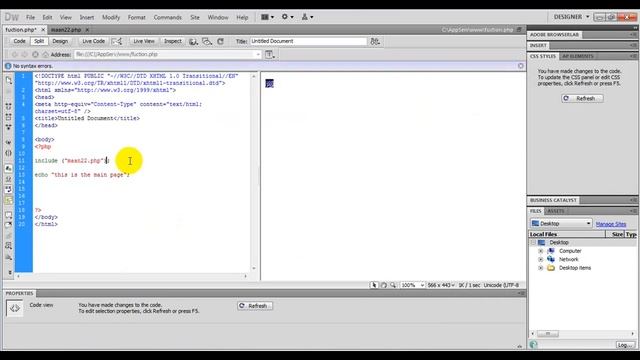The height and width of the screenshot is (360, 640).
Task: Expand the Desktop items folder node
Action: pos(540,268)
